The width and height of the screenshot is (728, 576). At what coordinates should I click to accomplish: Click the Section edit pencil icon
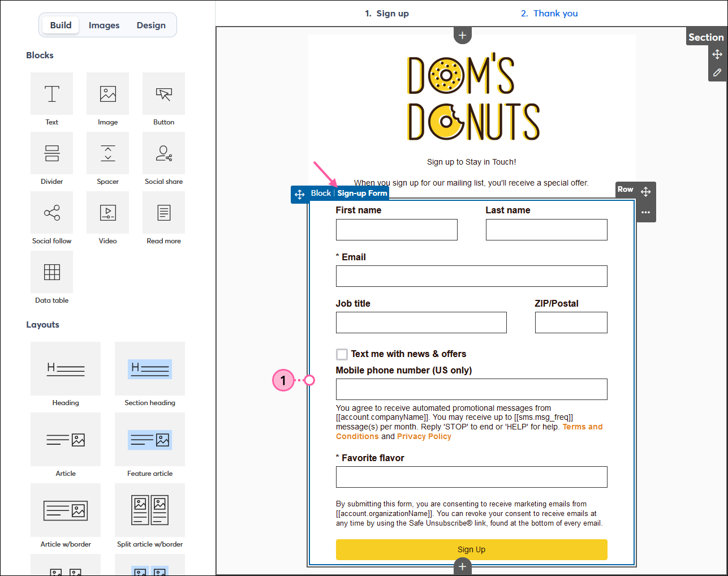click(717, 72)
